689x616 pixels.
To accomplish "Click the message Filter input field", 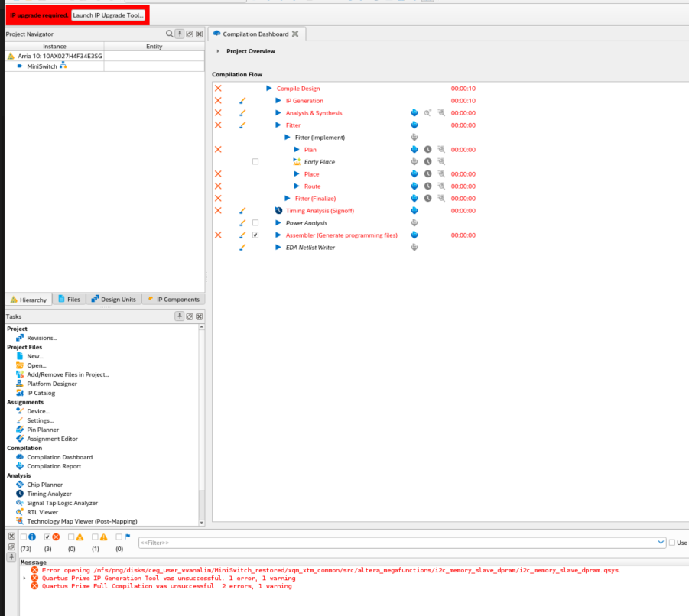I will (x=398, y=542).
